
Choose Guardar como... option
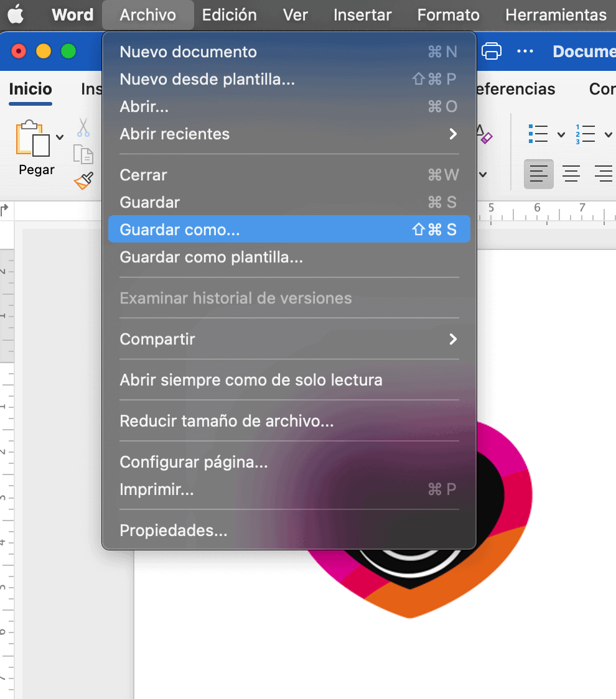pos(289,229)
